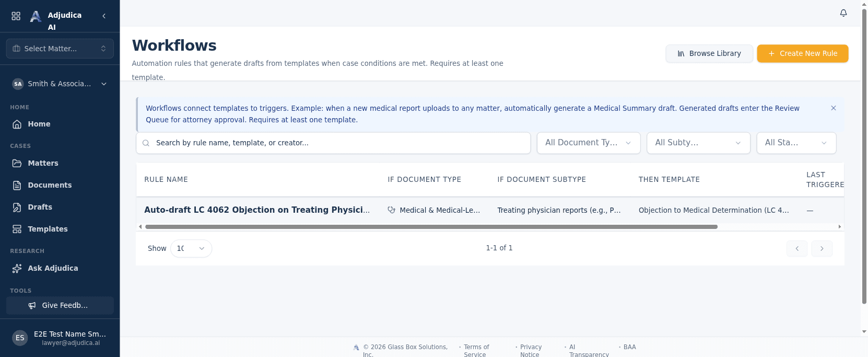Open the Auto-draft LC 4062 Objection rule
868x357 pixels.
(x=257, y=210)
